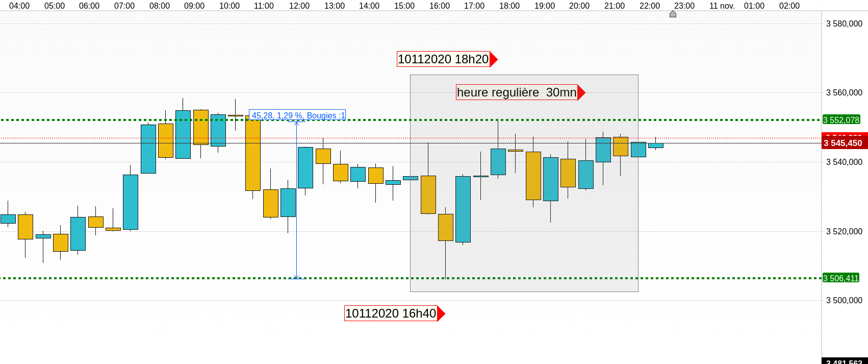Click the 14:00 time axis label
Screen dimensions: 868x364
(369, 6)
